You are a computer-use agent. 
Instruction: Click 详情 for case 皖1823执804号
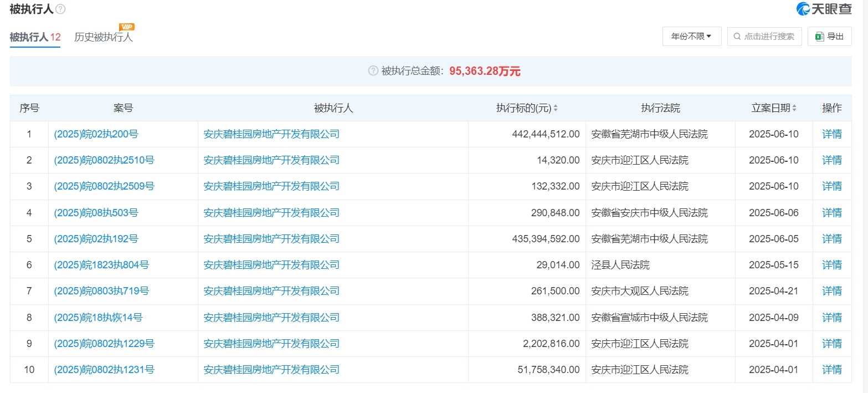click(832, 265)
